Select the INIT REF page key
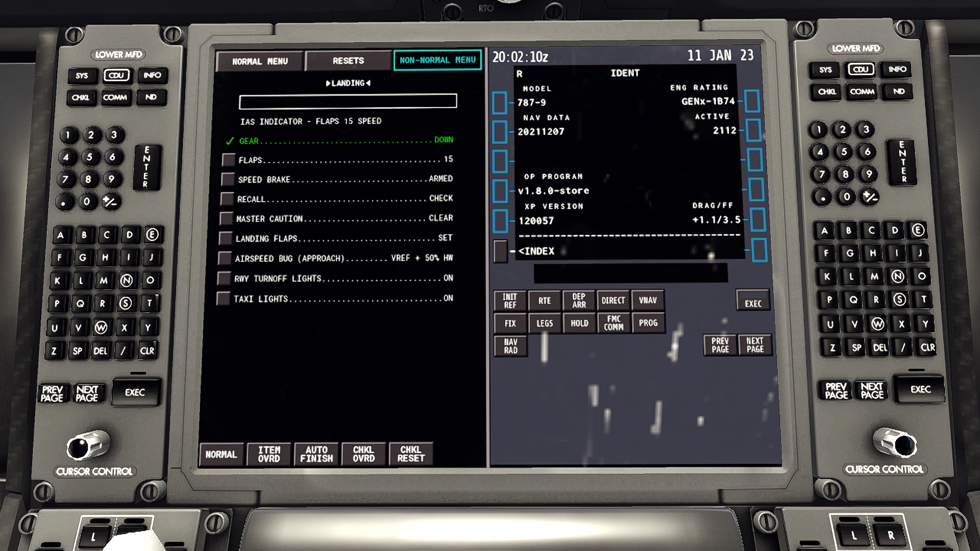Image resolution: width=980 pixels, height=551 pixels. pos(510,300)
